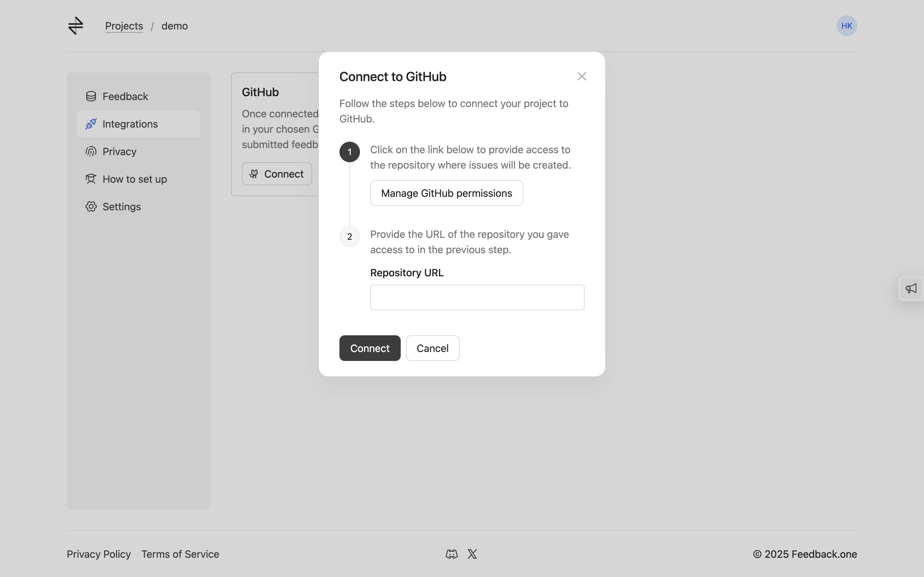Screen dimensions: 924x577
Task: Open the megaphone feedback widget
Action: 911,288
